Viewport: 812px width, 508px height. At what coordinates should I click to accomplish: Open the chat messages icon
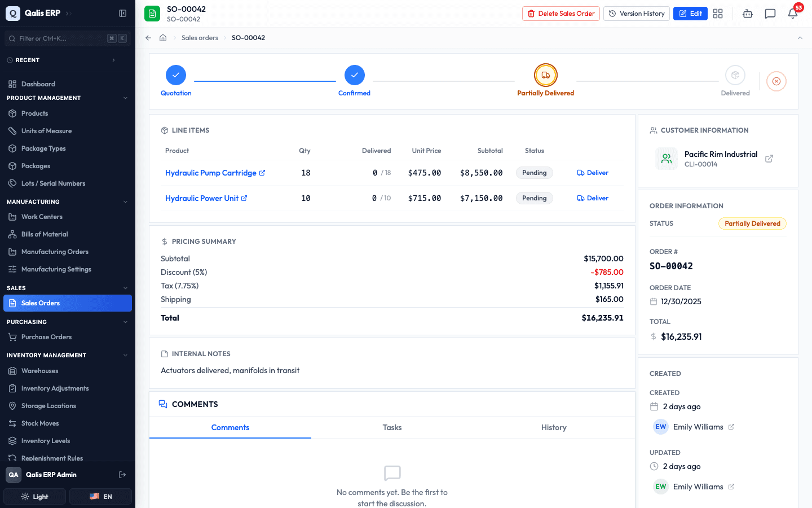(770, 14)
